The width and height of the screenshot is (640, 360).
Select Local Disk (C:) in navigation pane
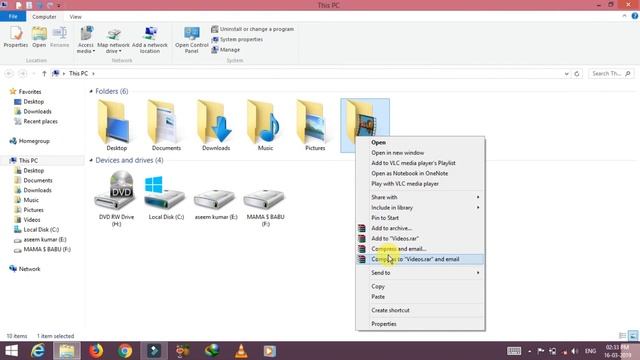pos(37,229)
